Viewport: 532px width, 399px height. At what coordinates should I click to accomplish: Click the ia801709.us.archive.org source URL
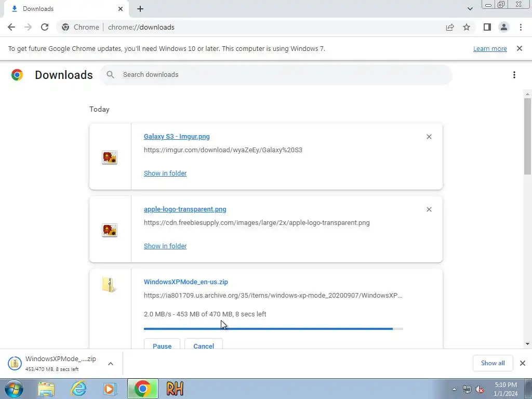[x=273, y=295]
